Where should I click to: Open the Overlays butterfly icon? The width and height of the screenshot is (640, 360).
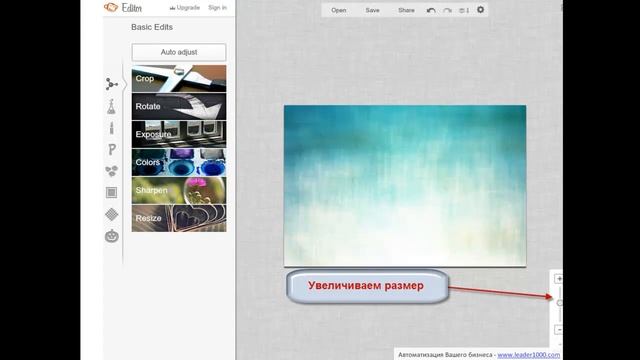point(111,171)
